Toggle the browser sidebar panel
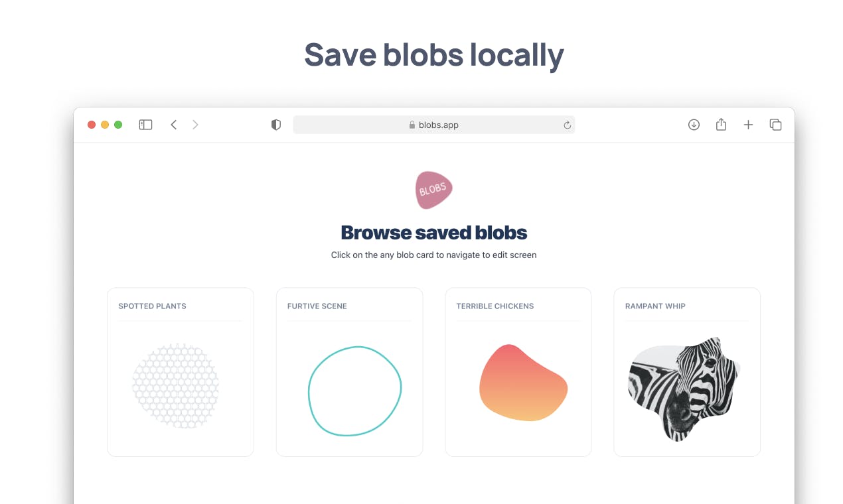 (x=145, y=125)
